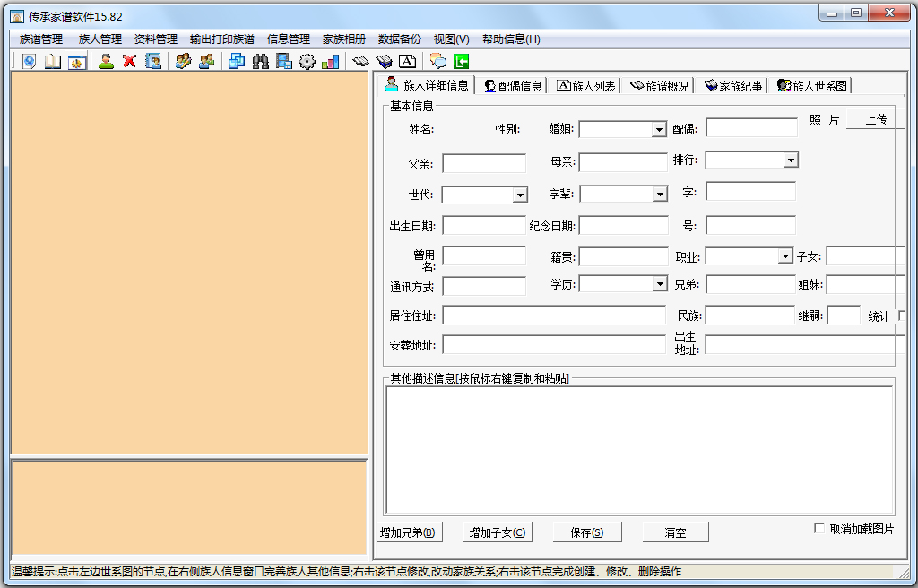Click the 配偶 input field
918x588 pixels.
[752, 127]
